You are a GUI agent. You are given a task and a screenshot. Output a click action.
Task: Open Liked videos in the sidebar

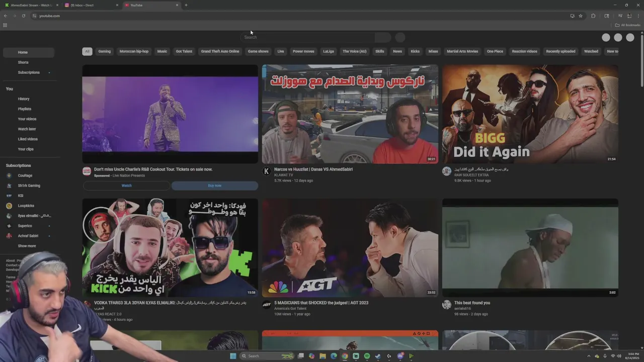coord(28,139)
